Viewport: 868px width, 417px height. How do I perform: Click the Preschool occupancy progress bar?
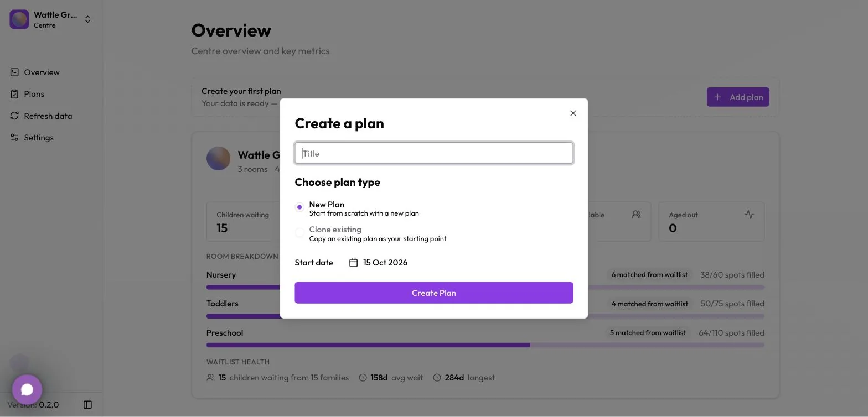click(x=485, y=345)
